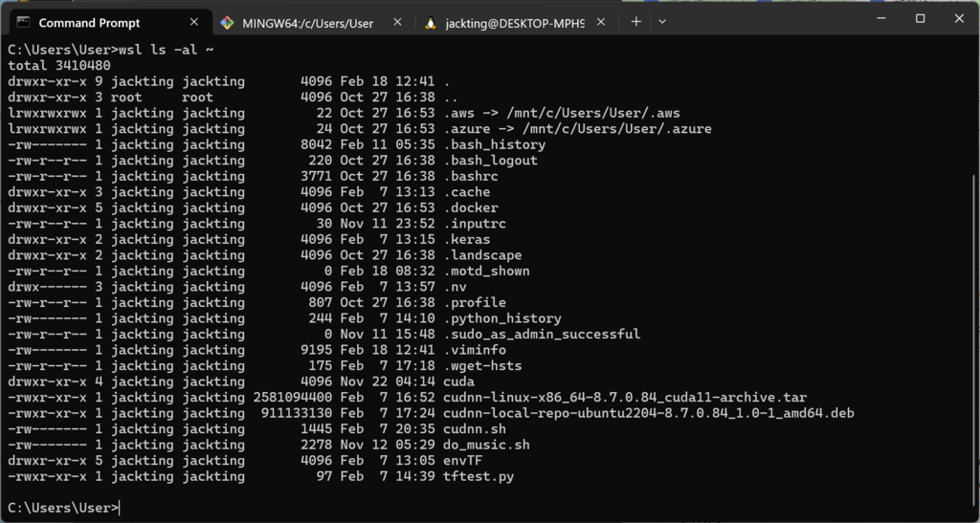The height and width of the screenshot is (523, 980).
Task: Open a new terminal tab
Action: 635,22
